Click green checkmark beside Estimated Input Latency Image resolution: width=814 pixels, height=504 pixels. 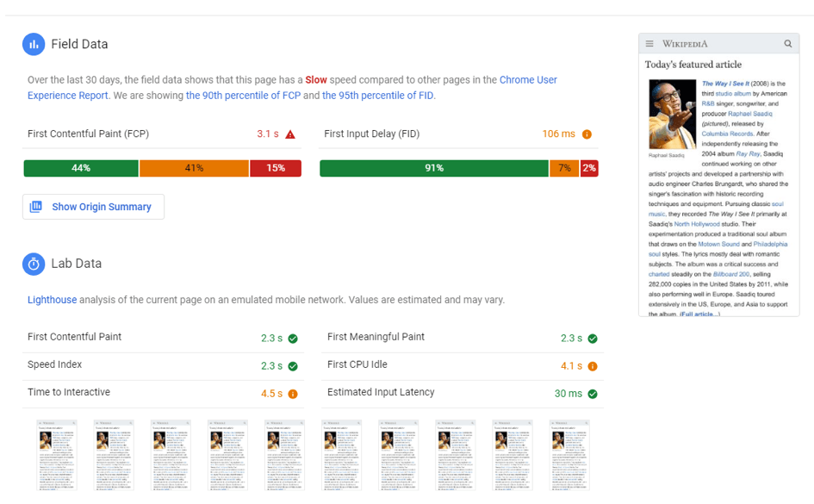coord(593,395)
